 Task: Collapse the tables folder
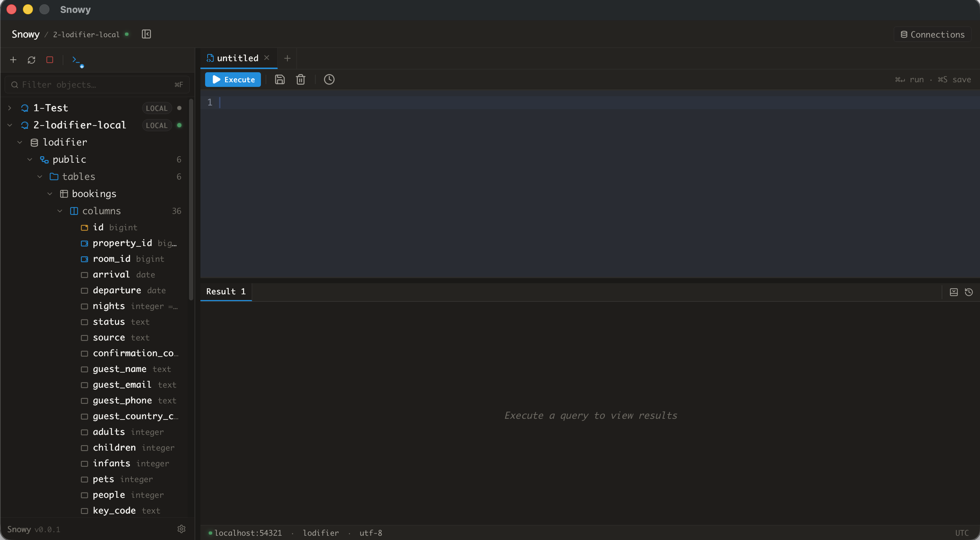[x=40, y=177]
